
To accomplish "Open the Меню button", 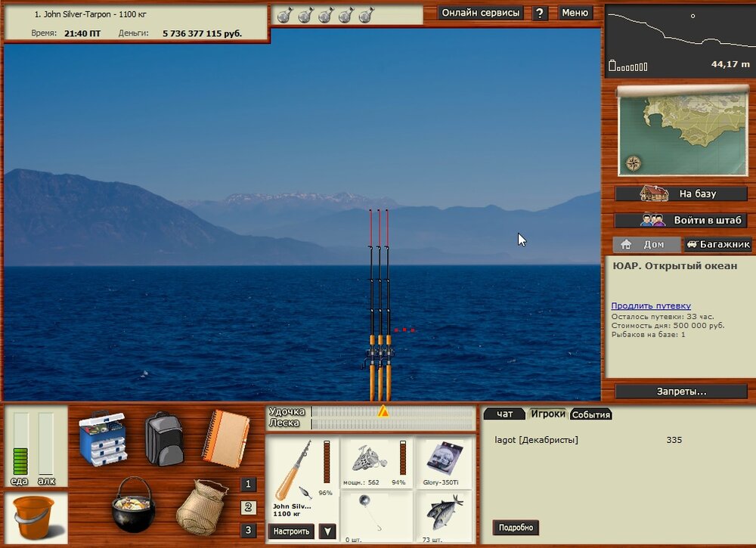I will click(575, 13).
